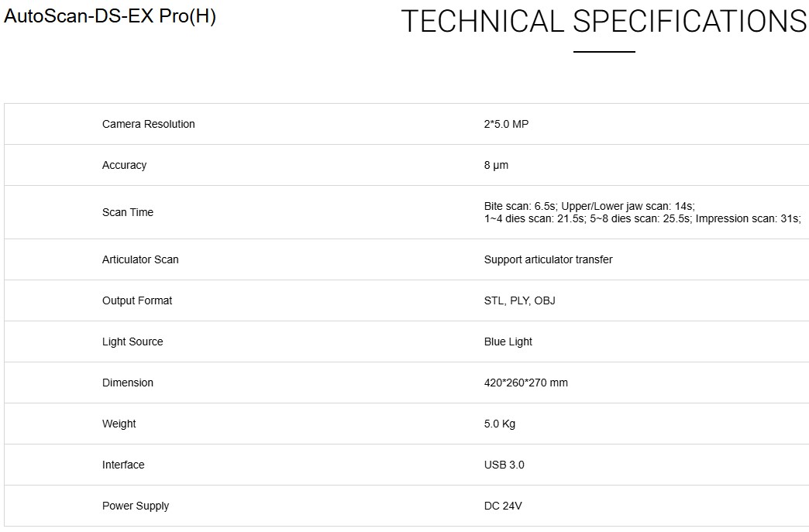Click the 420*260*270 mm dimension value
Viewport: 809px width, 532px height.
(525, 383)
